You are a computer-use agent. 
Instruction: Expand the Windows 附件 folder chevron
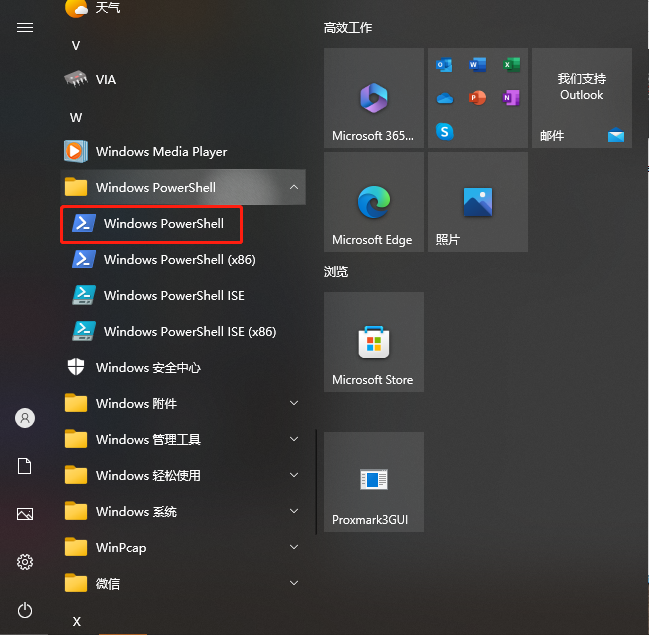tap(294, 403)
